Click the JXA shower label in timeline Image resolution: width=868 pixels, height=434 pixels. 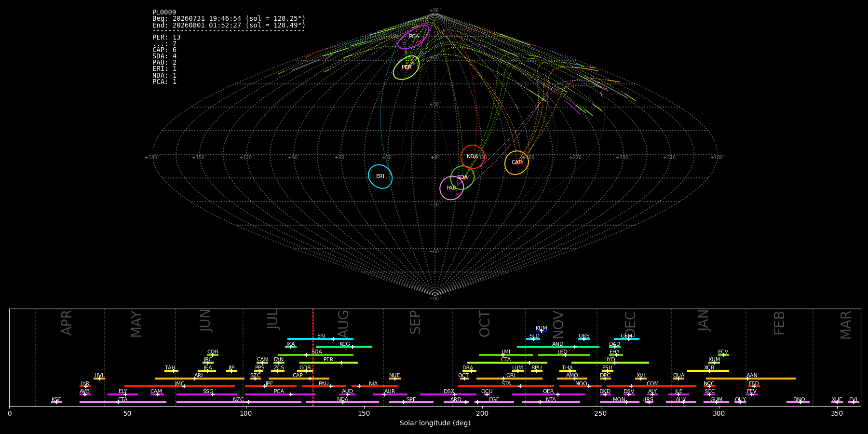[290, 344]
